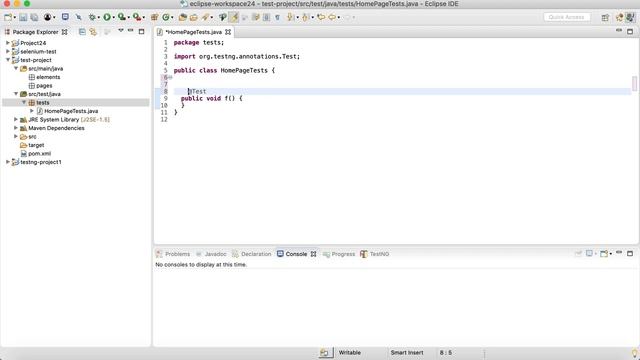Click the Display Selected Console icon

click(589, 253)
